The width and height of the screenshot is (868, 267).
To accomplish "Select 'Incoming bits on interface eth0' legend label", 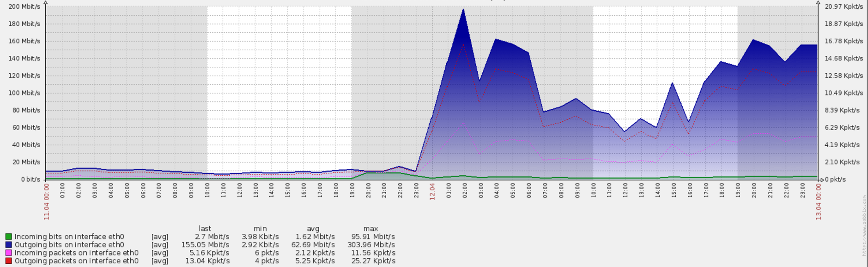I will click(69, 237).
